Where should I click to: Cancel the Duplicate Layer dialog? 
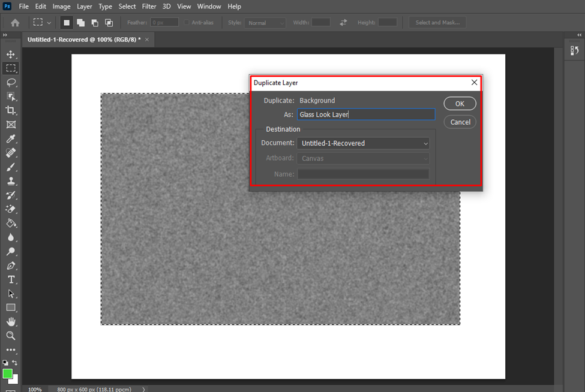tap(460, 122)
